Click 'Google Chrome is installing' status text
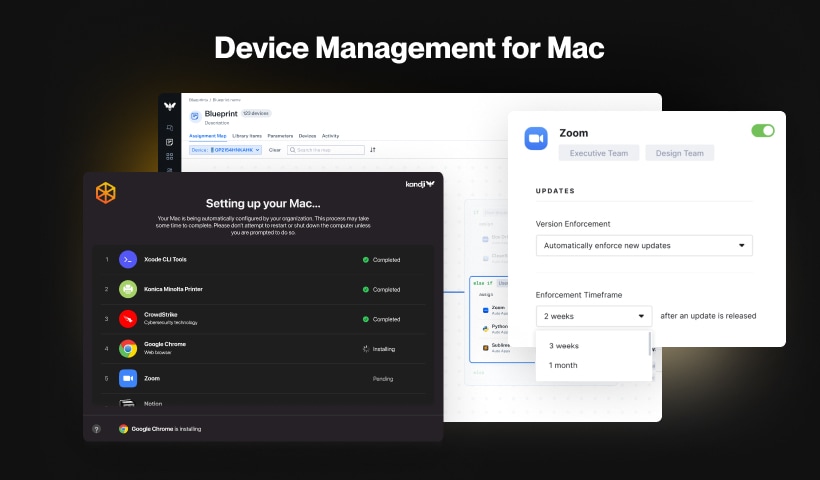 [x=166, y=429]
